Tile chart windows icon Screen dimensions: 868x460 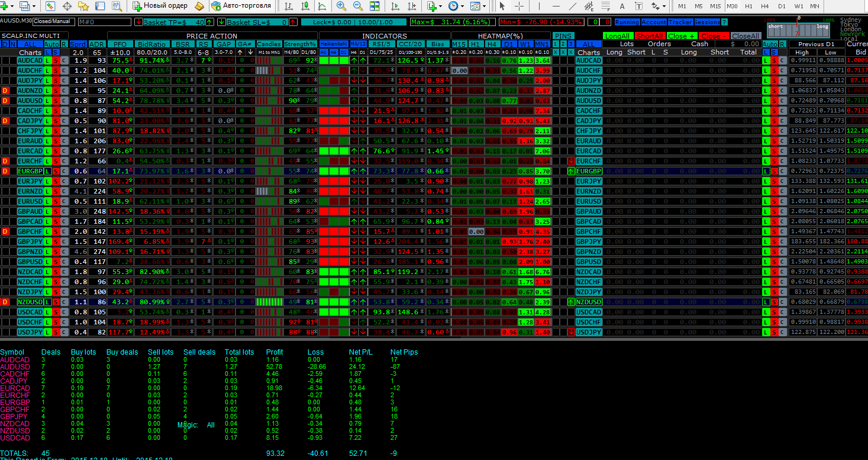click(375, 6)
